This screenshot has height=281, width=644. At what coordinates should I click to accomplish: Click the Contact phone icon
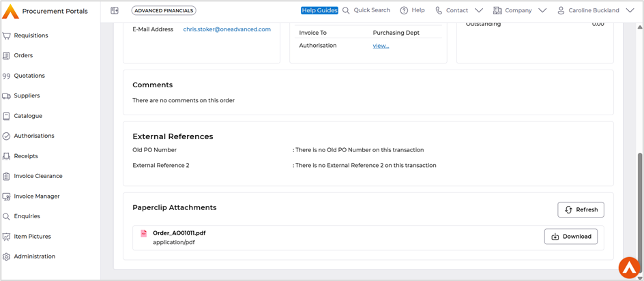(439, 11)
